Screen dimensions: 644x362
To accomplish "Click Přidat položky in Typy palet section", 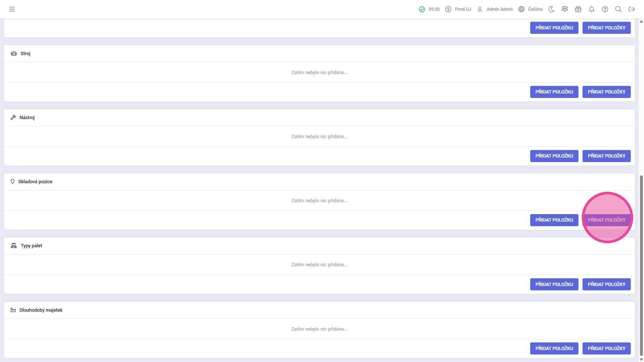I will click(606, 284).
